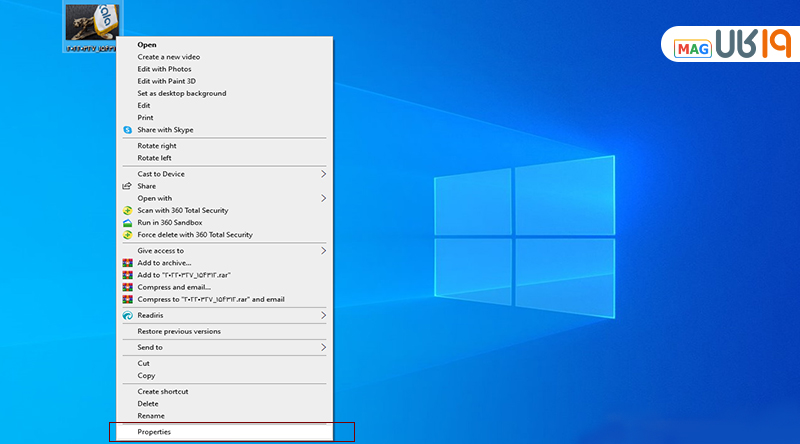This screenshot has width=800, height=444.
Task: Select Create shortcut from the menu
Action: [163, 391]
